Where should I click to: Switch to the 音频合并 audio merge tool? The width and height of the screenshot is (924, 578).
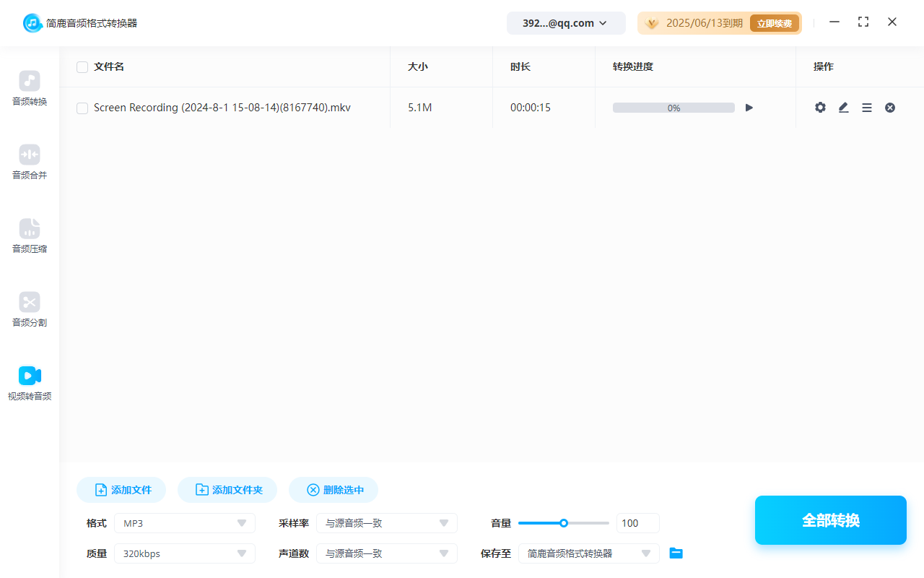pos(29,162)
